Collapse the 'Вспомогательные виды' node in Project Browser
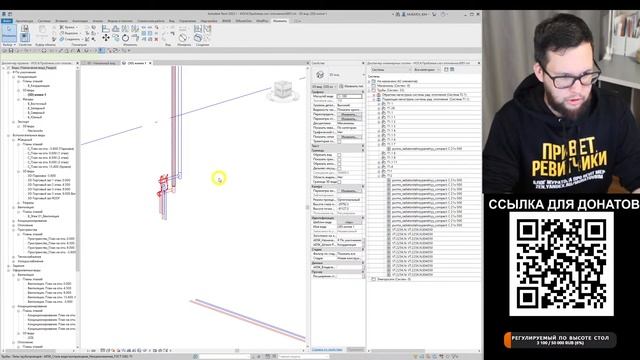The image size is (640, 360). [x=9, y=135]
